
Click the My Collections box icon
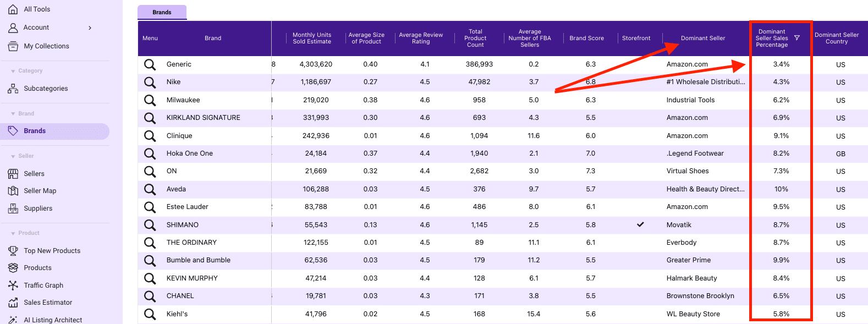pos(13,46)
